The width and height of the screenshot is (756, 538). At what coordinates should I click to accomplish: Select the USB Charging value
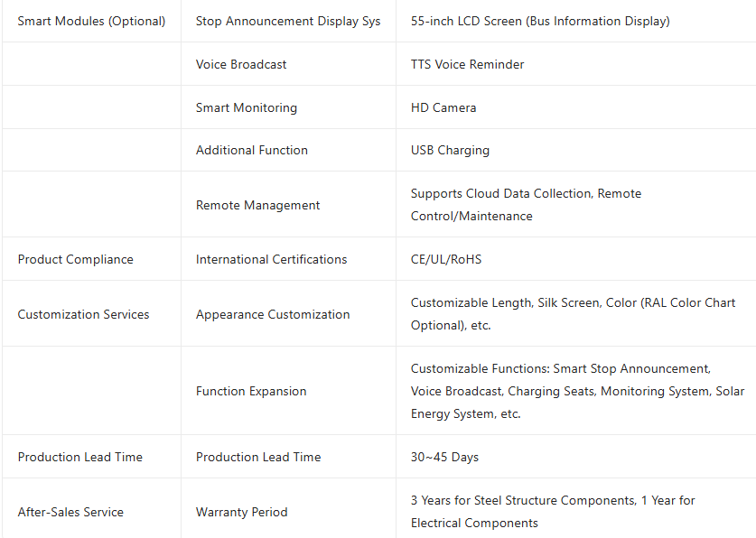tap(450, 150)
